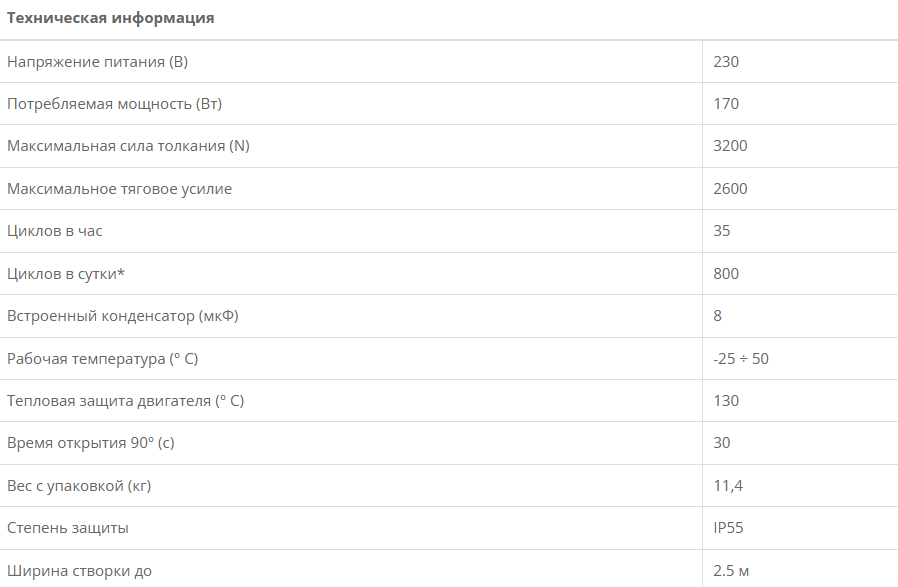Select the leaf width value "2.5 м"
898x587 pixels.
[x=731, y=571]
